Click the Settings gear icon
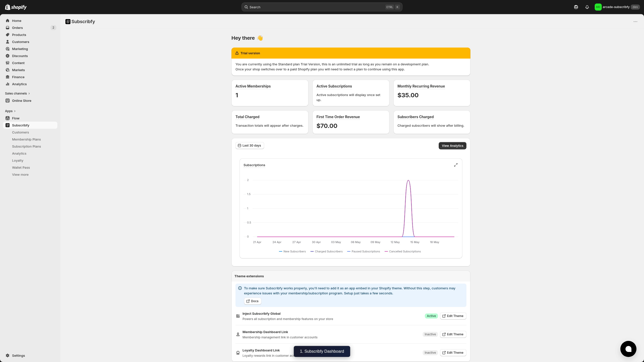This screenshot has height=362, width=644. coord(8,355)
